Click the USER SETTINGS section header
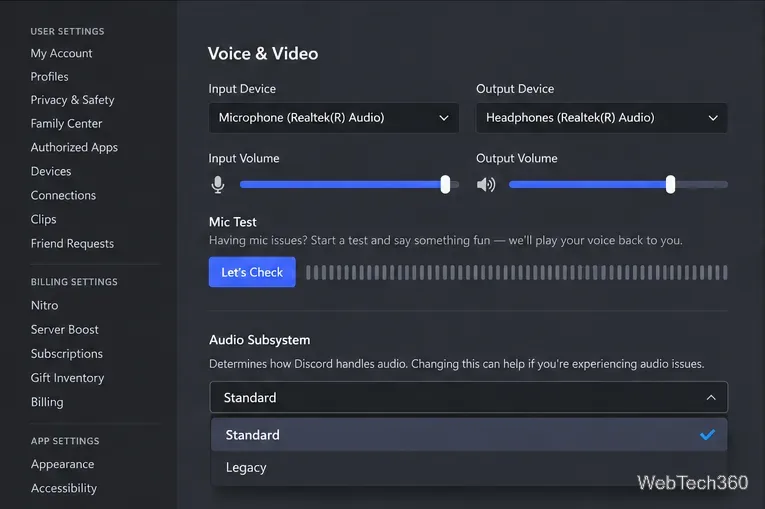The width and height of the screenshot is (765, 509). click(x=67, y=31)
